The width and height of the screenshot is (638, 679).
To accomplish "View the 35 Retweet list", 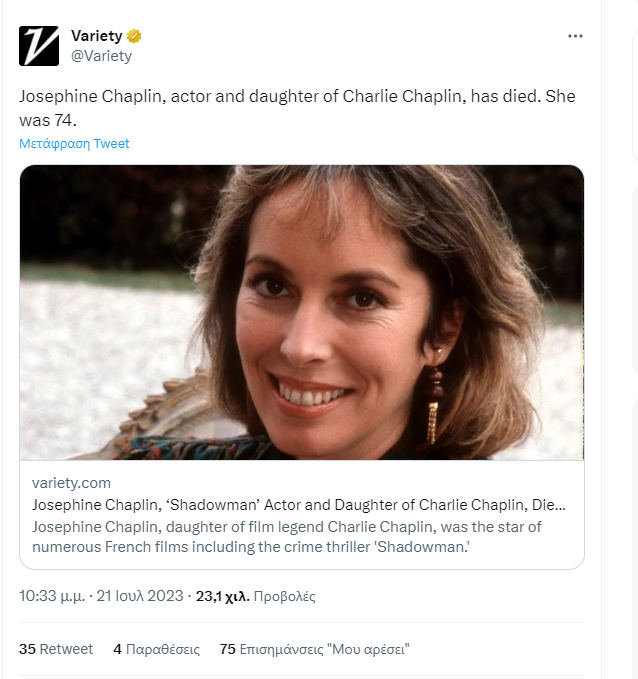I will click(56, 649).
